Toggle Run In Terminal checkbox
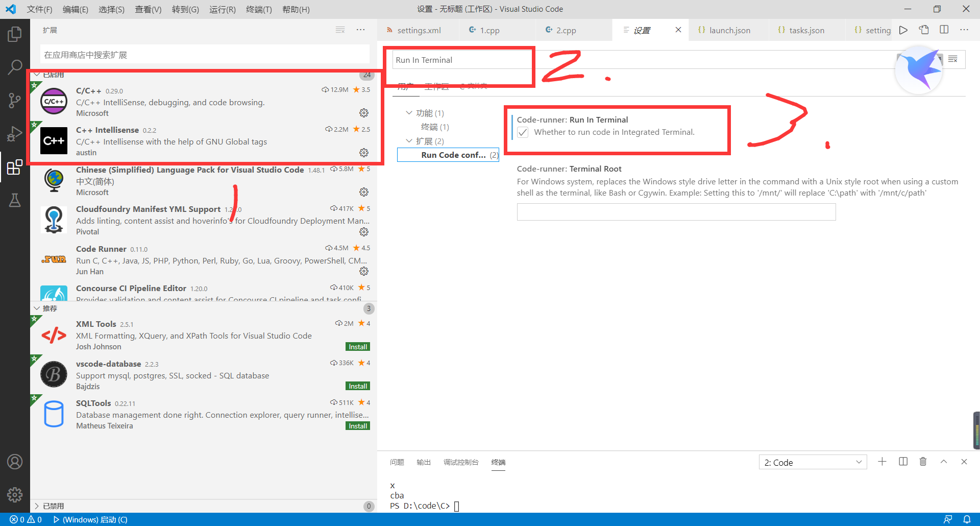This screenshot has height=526, width=980. pyautogui.click(x=523, y=133)
